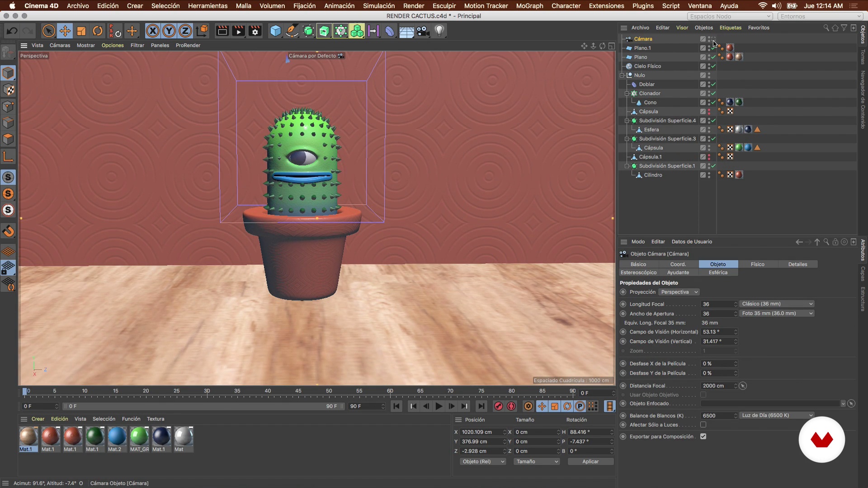The width and height of the screenshot is (868, 488).
Task: Select the Rotate tool
Action: [x=98, y=31]
